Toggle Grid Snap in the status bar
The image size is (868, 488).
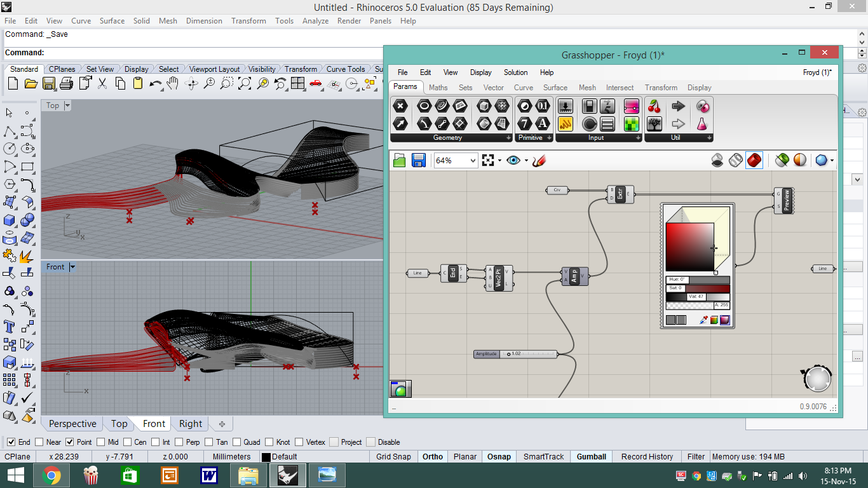(393, 456)
